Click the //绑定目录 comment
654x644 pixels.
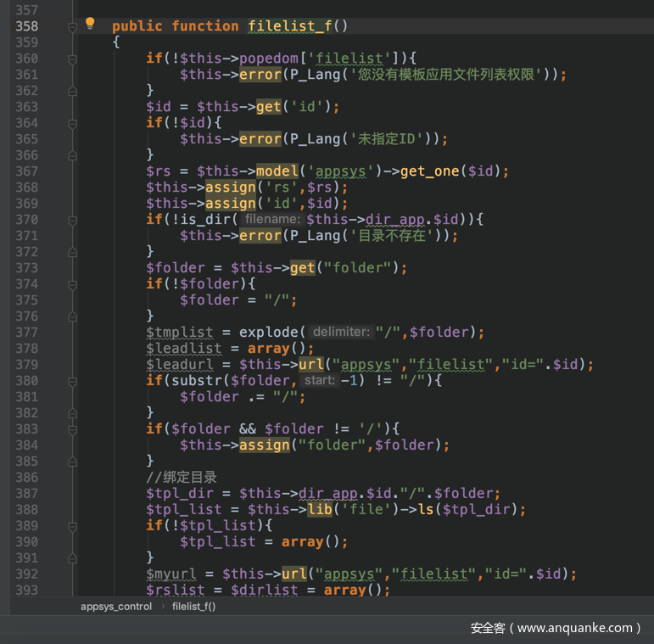click(x=182, y=477)
